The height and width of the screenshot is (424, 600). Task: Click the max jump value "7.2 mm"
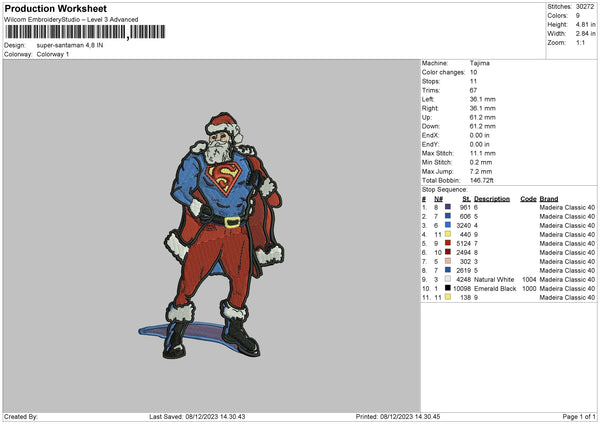tap(481, 171)
